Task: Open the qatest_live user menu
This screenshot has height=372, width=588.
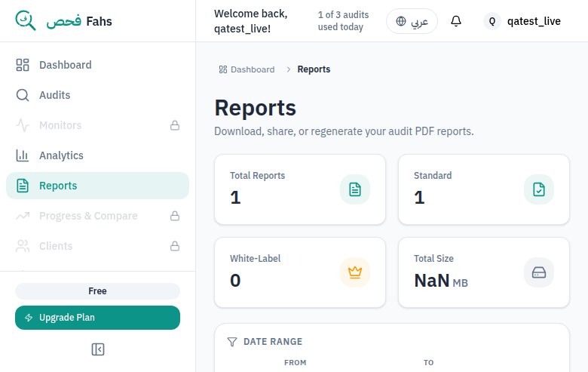Action: (522, 21)
